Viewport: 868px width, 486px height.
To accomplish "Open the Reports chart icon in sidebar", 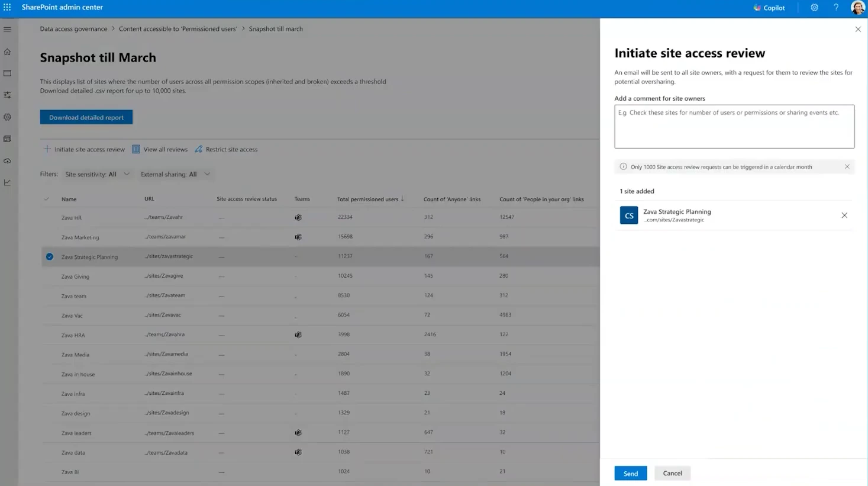I will 8,182.
